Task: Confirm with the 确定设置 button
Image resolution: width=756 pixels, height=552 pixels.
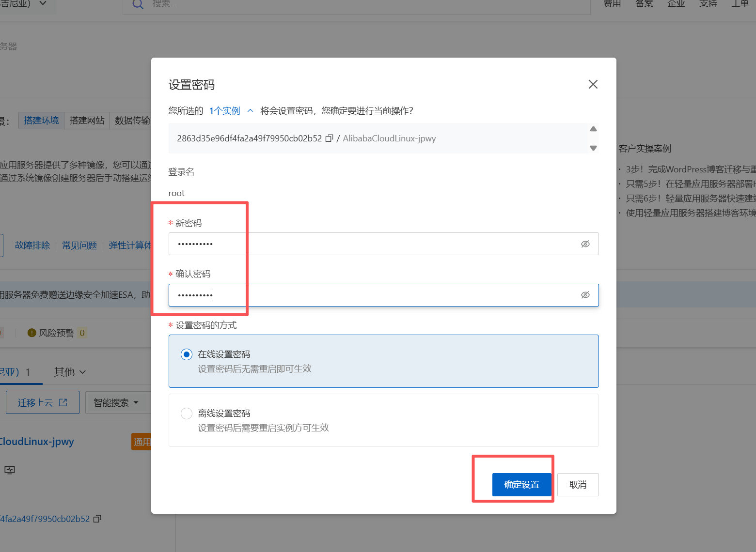Action: pos(521,485)
